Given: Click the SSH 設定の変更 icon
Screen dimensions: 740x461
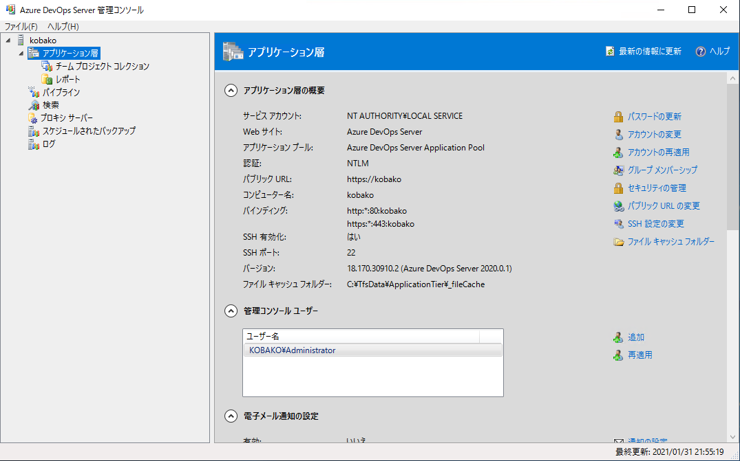Looking at the screenshot, I should 618,224.
